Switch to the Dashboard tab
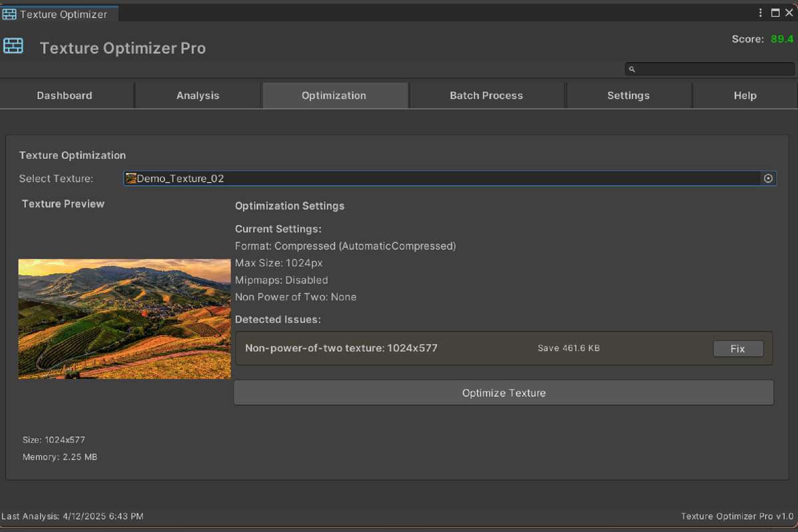Image resolution: width=798 pixels, height=532 pixels. [x=65, y=95]
